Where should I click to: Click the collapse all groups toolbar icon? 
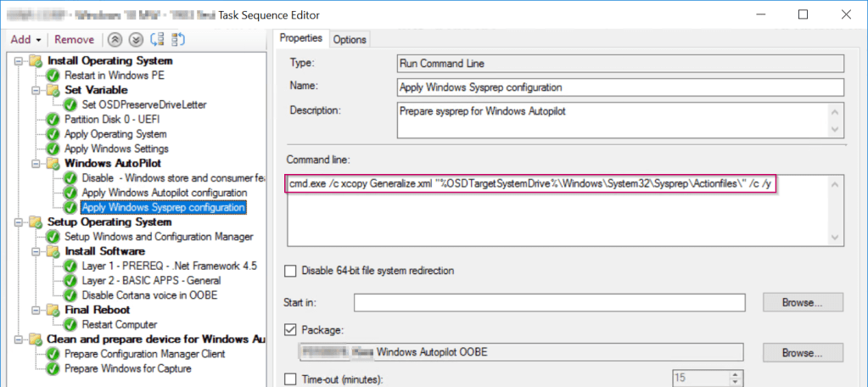coord(178,39)
